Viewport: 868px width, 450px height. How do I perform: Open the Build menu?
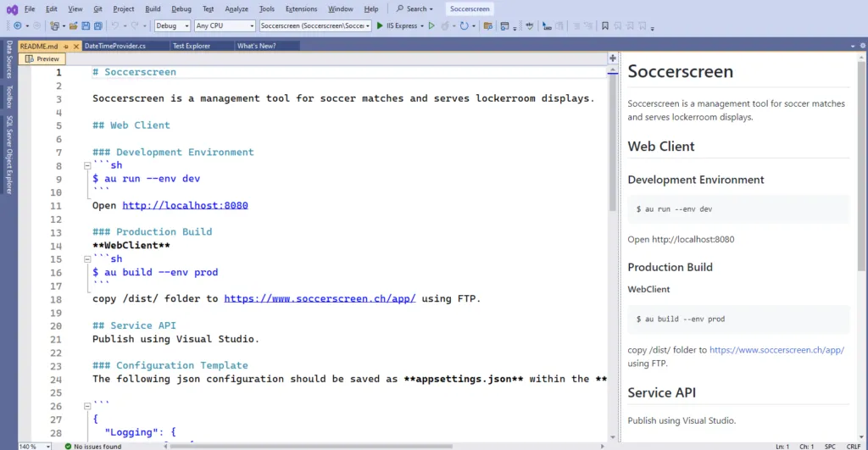(153, 8)
